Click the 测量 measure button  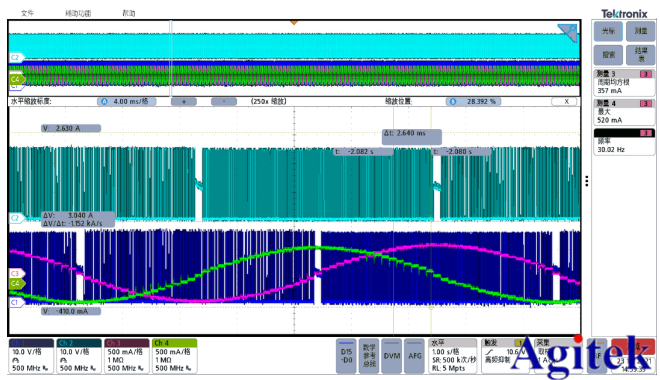point(640,31)
